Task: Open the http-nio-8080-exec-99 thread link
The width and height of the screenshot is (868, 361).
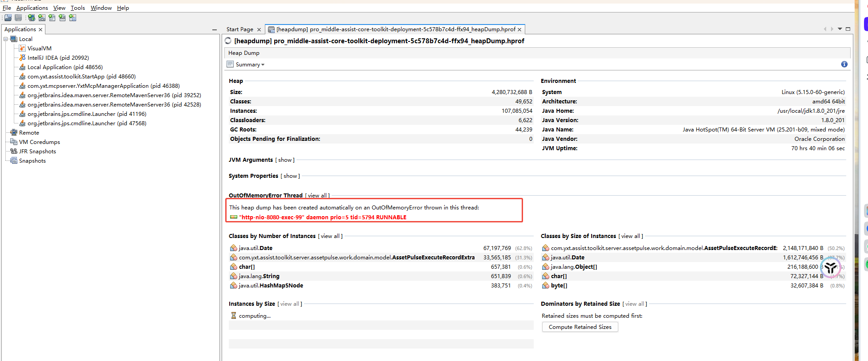Action: click(323, 217)
